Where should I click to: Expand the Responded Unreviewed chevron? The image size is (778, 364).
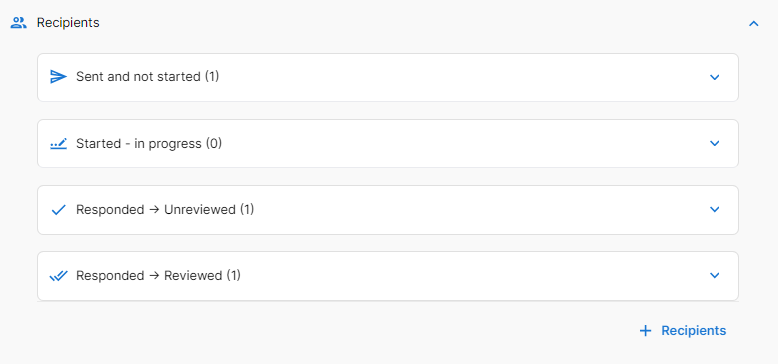tap(714, 209)
